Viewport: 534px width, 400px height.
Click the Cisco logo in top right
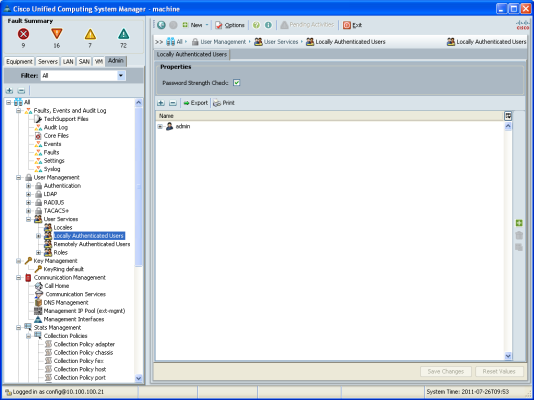click(x=523, y=25)
